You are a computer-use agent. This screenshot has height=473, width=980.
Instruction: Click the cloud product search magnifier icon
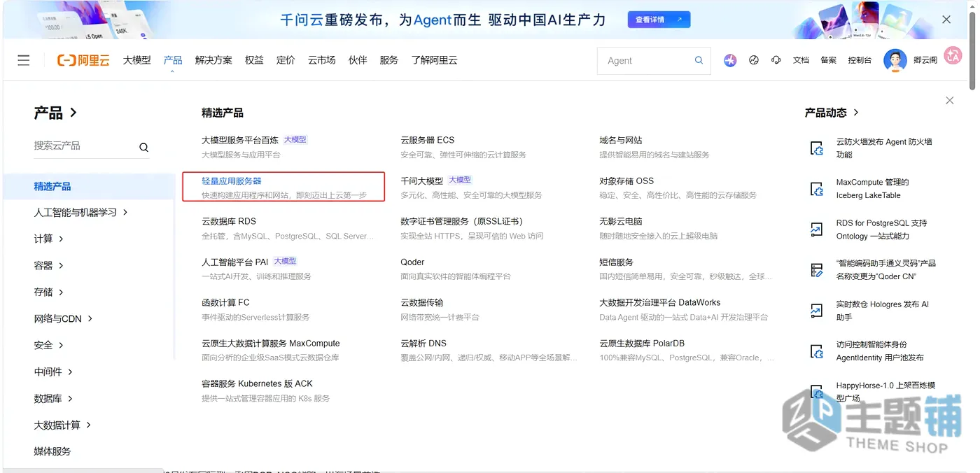143,147
